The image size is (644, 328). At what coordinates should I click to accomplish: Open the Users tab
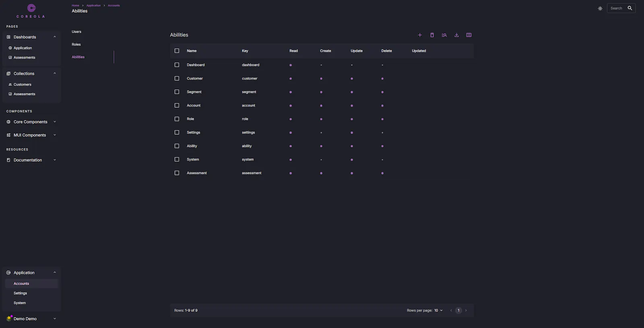click(76, 32)
